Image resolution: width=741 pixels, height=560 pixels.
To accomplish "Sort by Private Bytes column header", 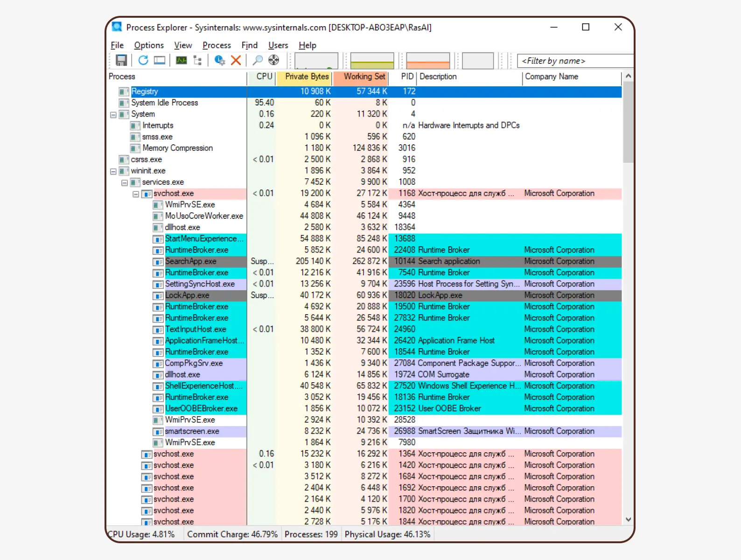I will 304,77.
